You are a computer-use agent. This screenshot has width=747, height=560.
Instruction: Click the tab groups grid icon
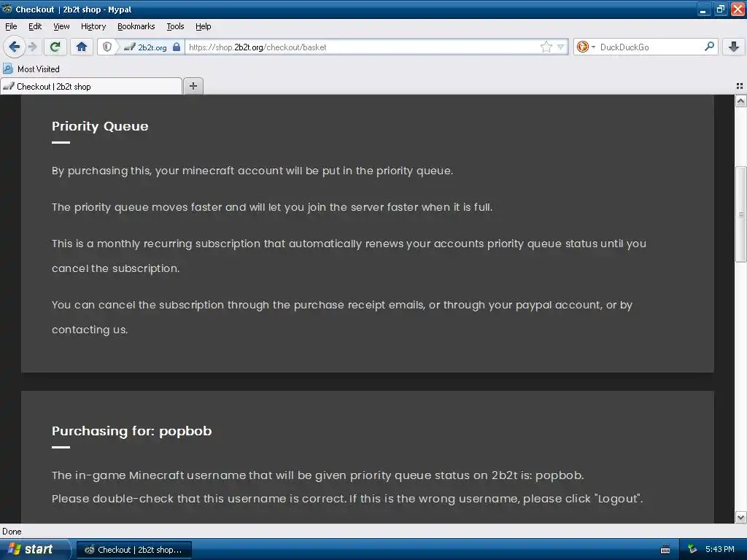(x=740, y=86)
